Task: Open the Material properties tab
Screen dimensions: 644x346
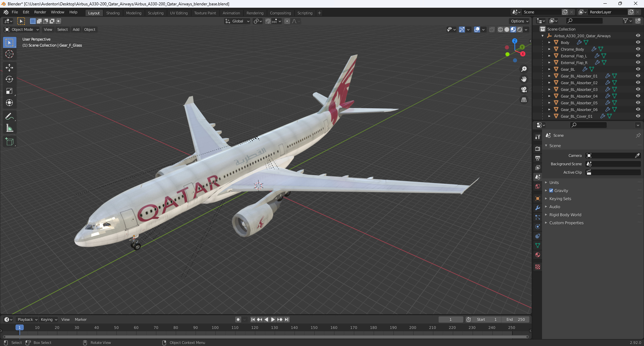Action: tap(538, 255)
